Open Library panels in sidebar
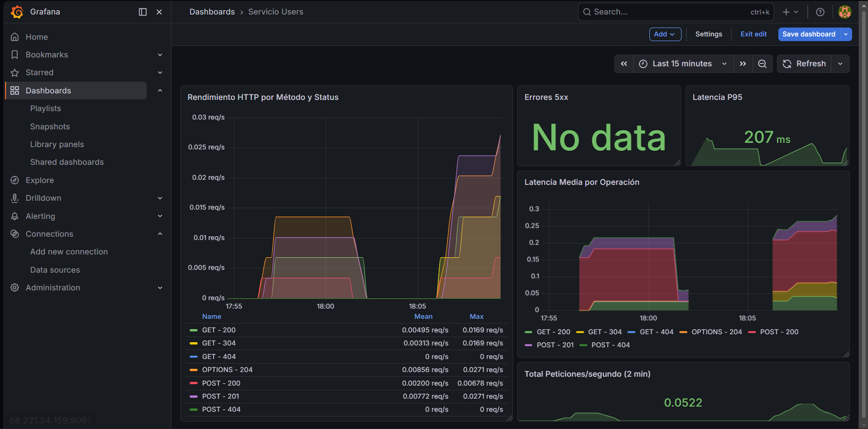This screenshot has width=868, height=429. 57,144
